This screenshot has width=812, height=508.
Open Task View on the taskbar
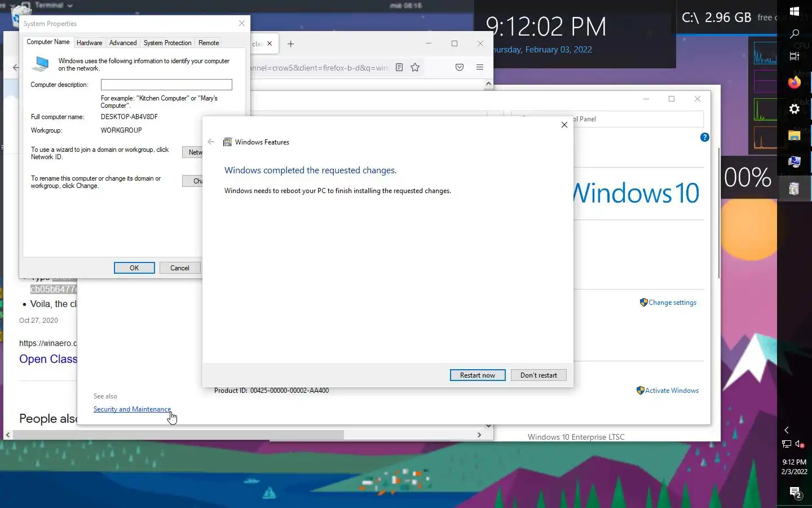[x=795, y=56]
